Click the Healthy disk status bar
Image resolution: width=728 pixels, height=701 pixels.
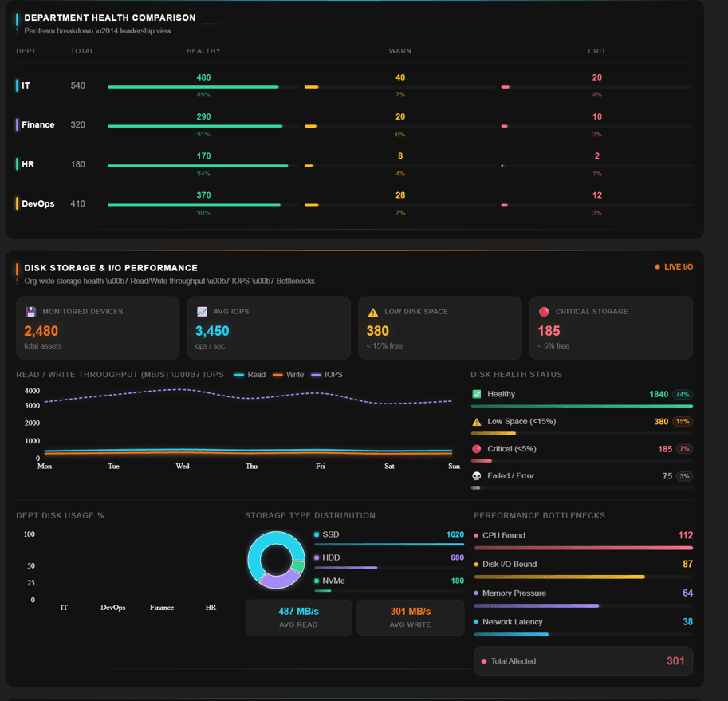(x=582, y=406)
